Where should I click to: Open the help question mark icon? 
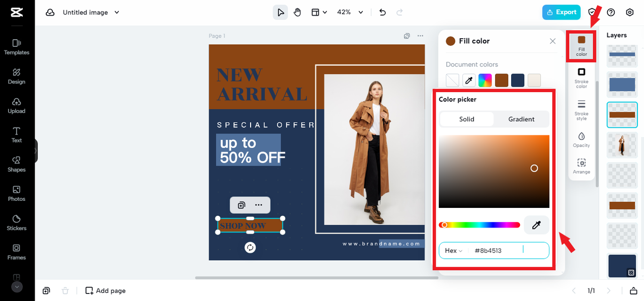[x=611, y=13]
